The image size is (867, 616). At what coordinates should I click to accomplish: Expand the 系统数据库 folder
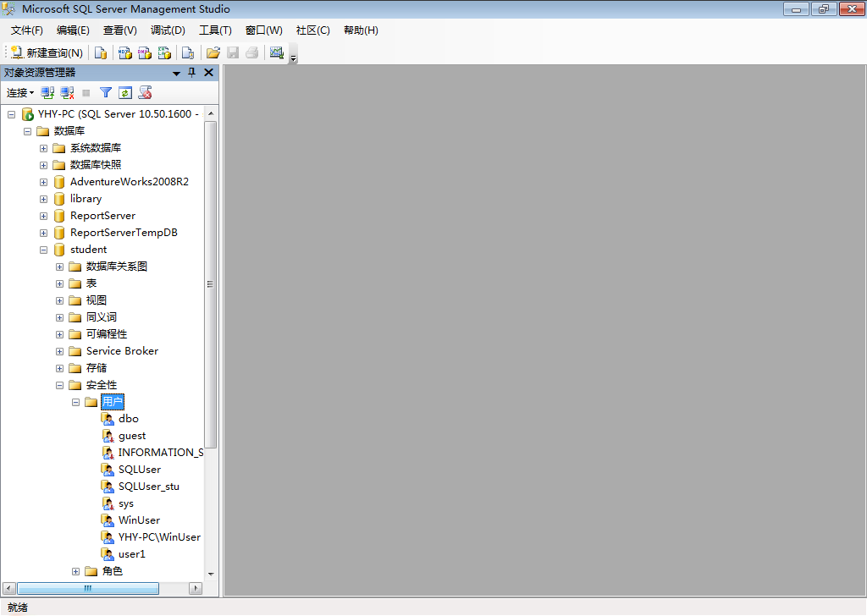(x=43, y=149)
